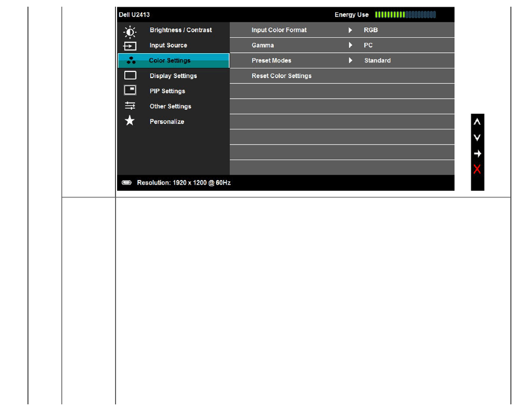The image size is (532, 411).
Task: Click the Color Settings three-dot icon
Action: tap(131, 60)
